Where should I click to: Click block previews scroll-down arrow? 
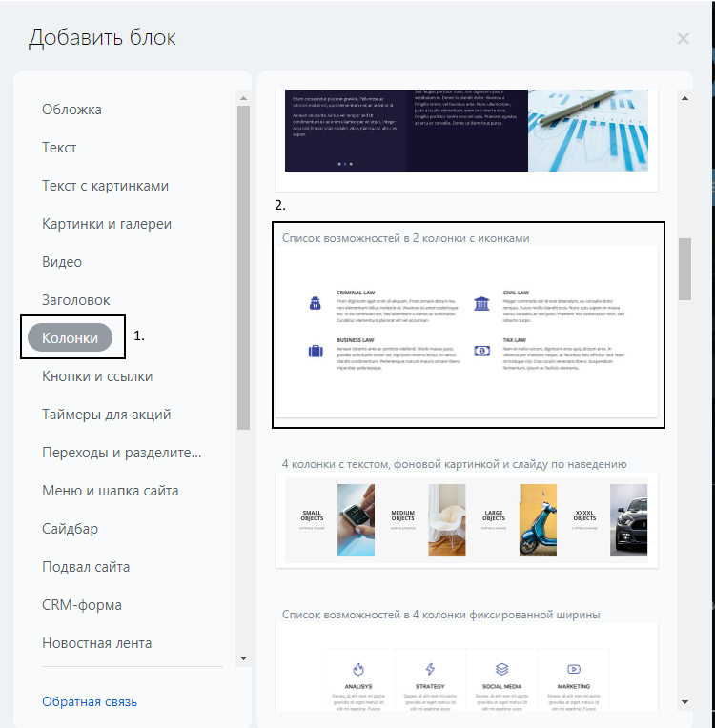[684, 702]
